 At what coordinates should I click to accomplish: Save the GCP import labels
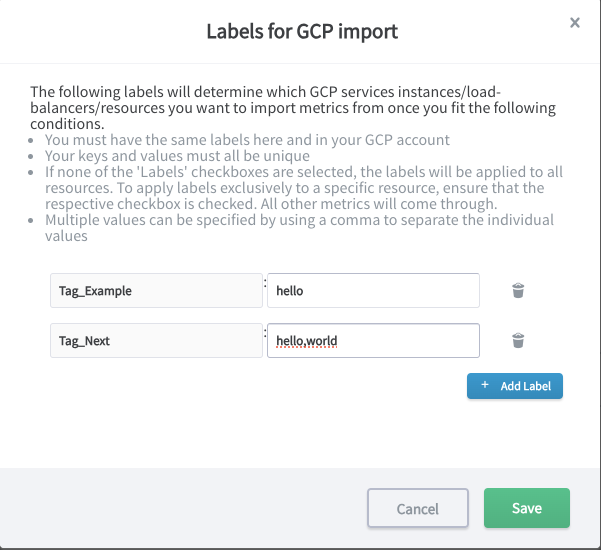pos(526,508)
